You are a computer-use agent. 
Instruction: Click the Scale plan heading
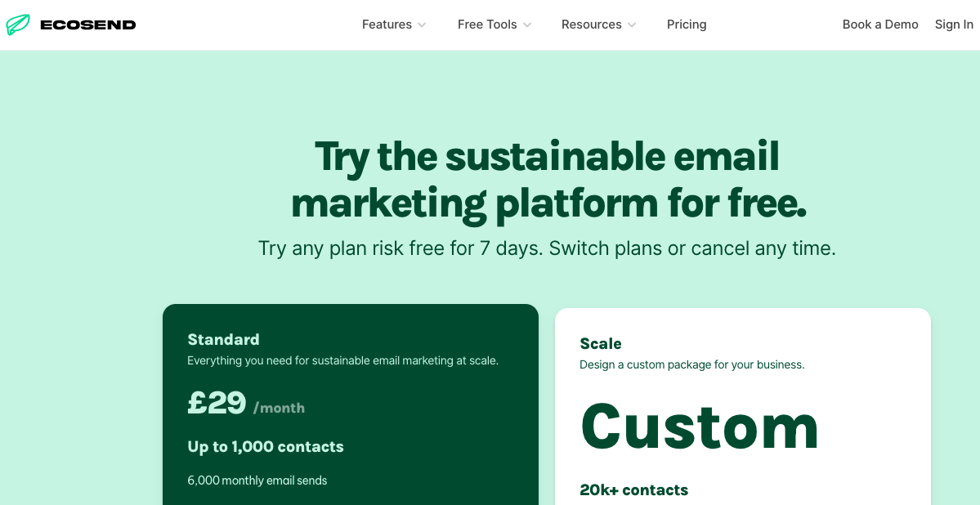pos(600,344)
